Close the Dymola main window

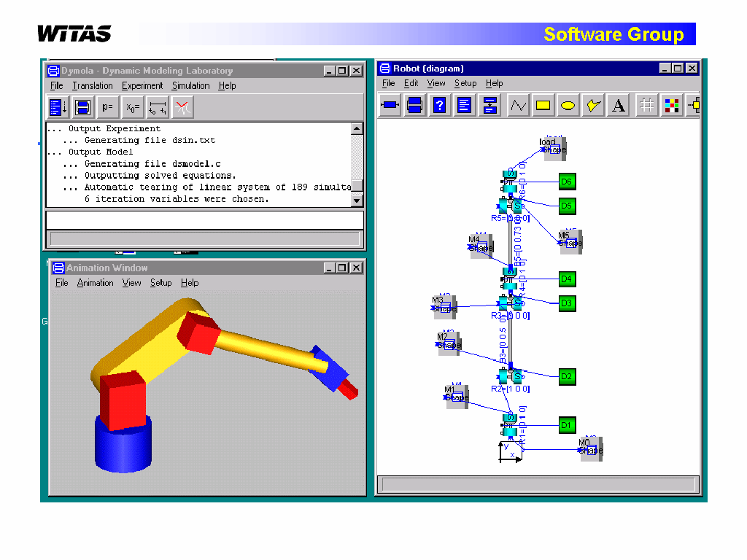(356, 71)
